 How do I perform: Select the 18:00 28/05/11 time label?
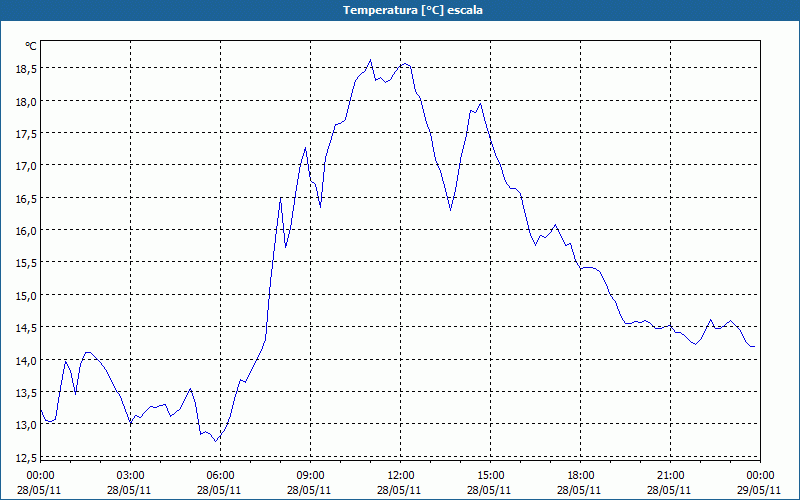[x=580, y=483]
